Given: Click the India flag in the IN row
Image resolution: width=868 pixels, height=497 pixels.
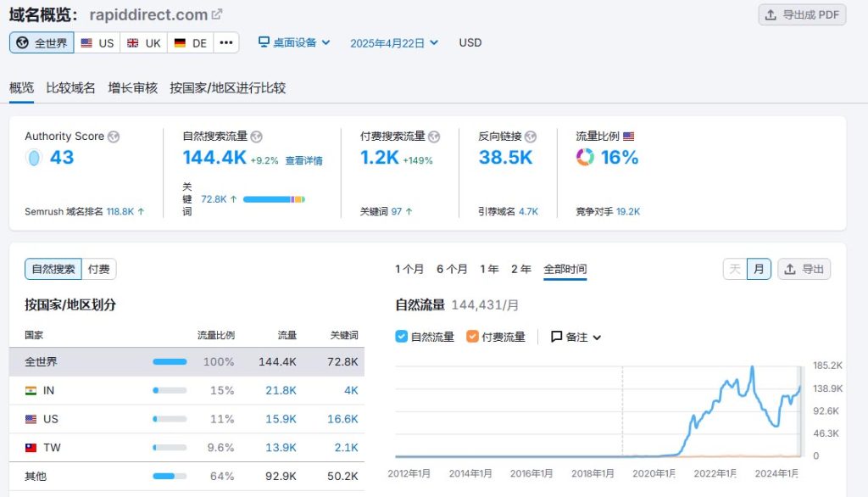Looking at the screenshot, I should coord(31,391).
